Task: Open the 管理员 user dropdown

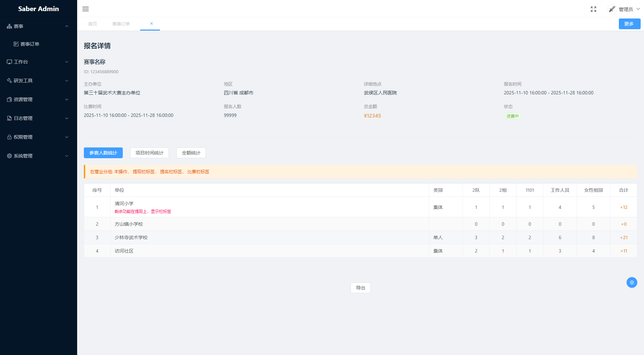Action: (625, 9)
